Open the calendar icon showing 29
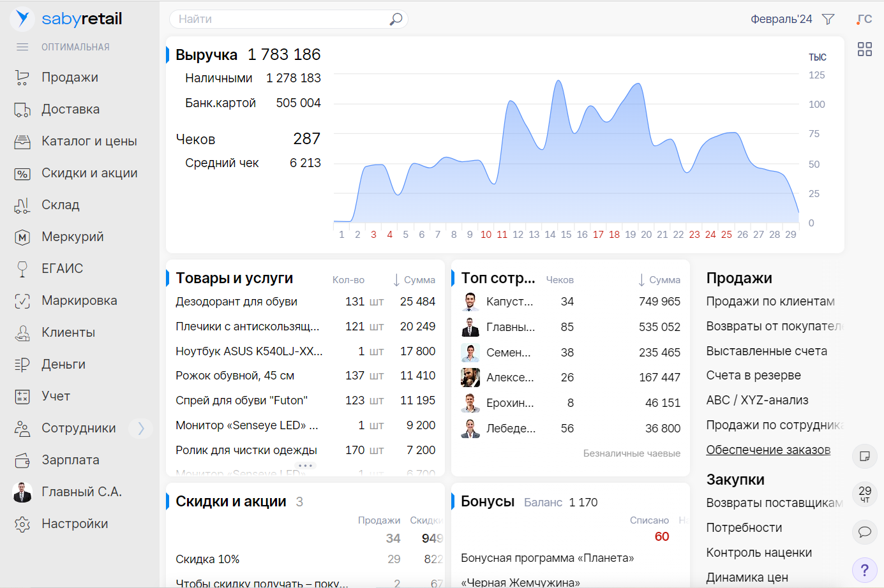Screen dimensions: 884x588 tap(864, 494)
